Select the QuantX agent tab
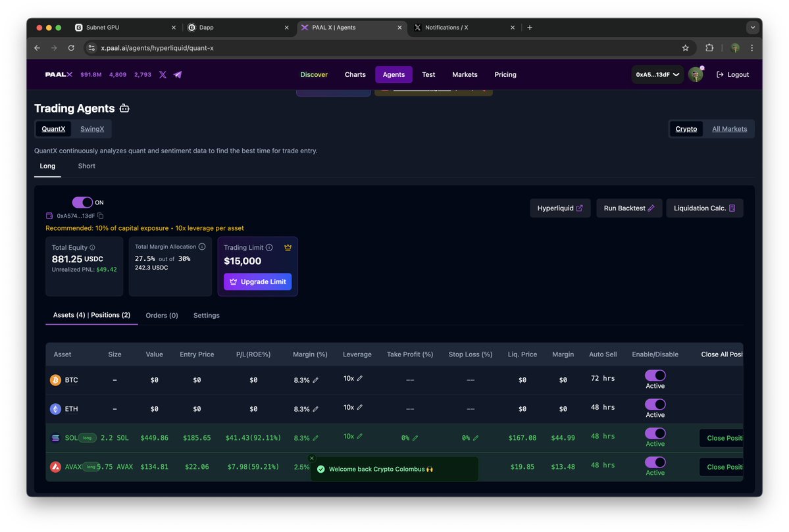Image resolution: width=789 pixels, height=532 pixels. click(x=53, y=129)
